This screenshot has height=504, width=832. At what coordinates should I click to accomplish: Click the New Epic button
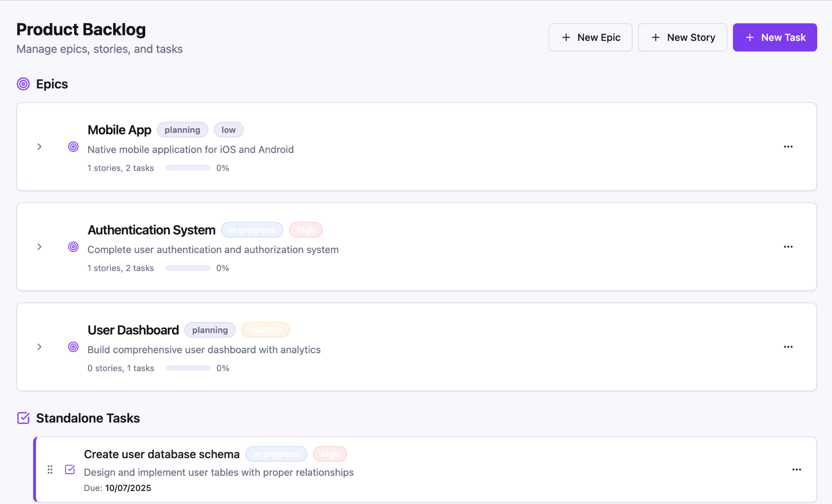click(590, 37)
